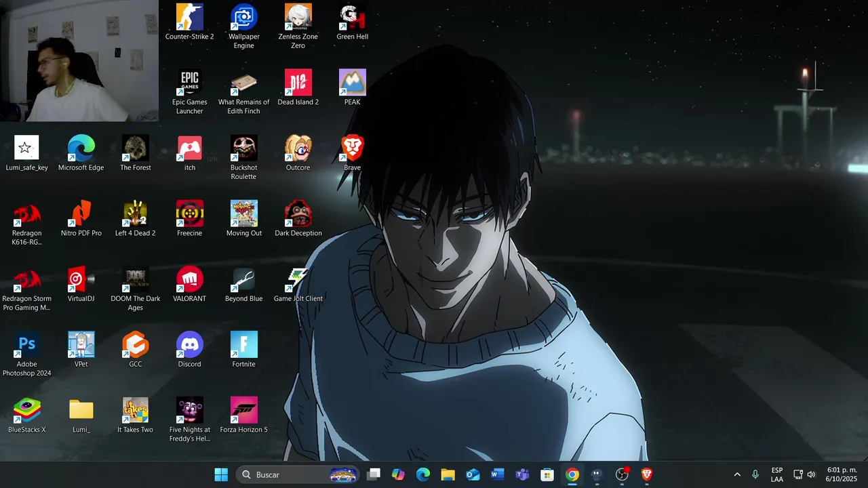
Task: Select the BlueStacks X shortcut
Action: (x=27, y=415)
